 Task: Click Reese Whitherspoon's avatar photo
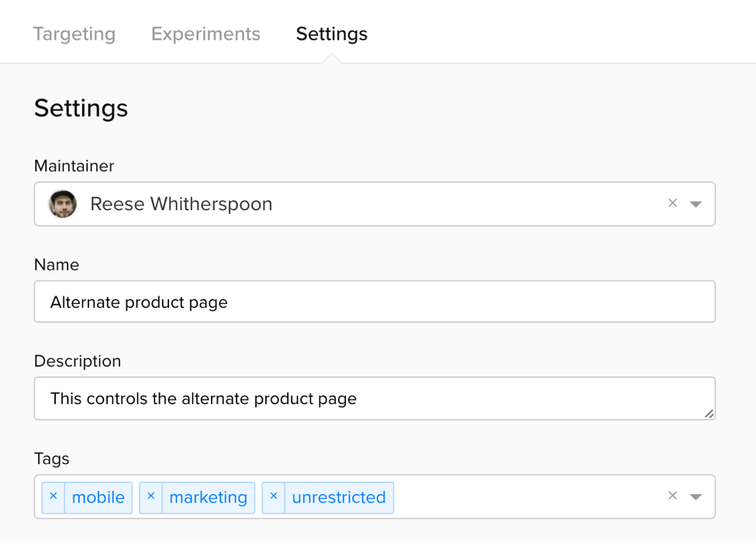64,204
